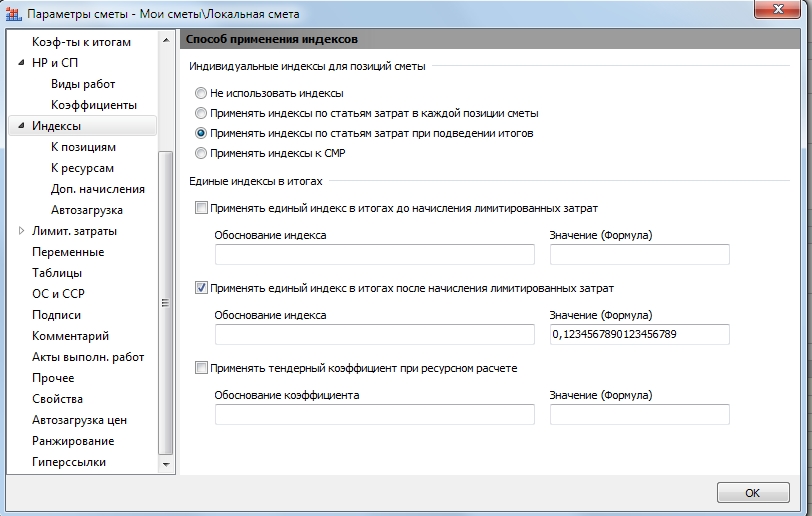812x516 pixels.
Task: Enable тендерный коэффициент при ресурсном расчете
Action: tap(201, 368)
